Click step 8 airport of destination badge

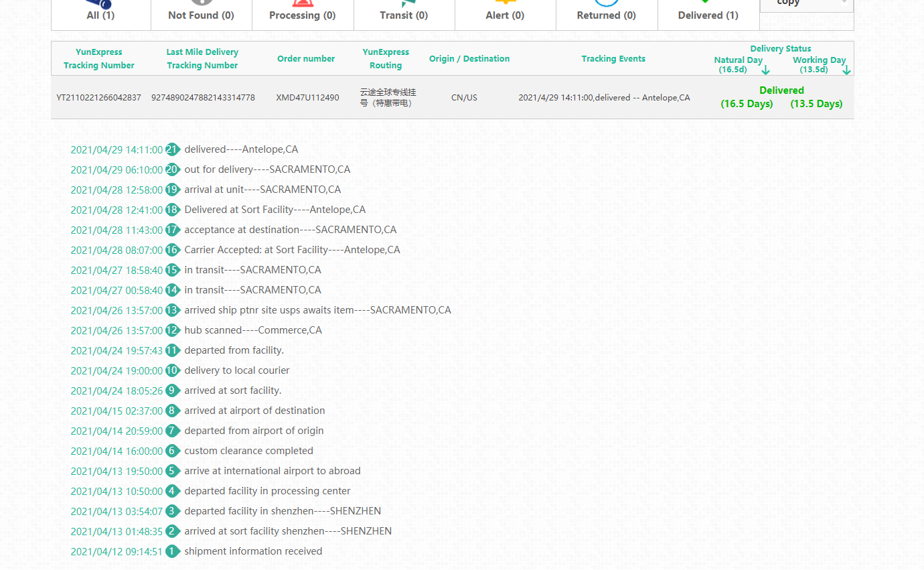(173, 411)
